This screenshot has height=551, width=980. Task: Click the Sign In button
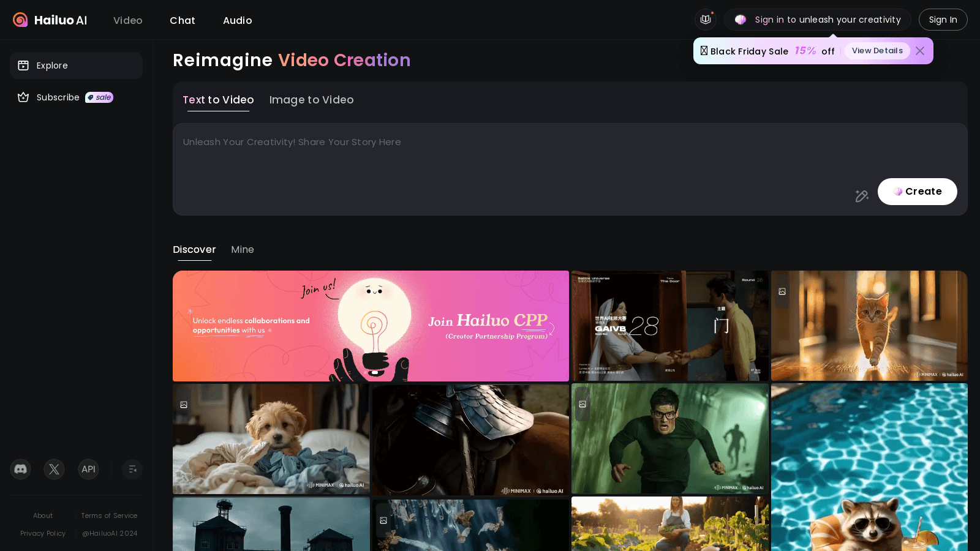[x=943, y=20]
